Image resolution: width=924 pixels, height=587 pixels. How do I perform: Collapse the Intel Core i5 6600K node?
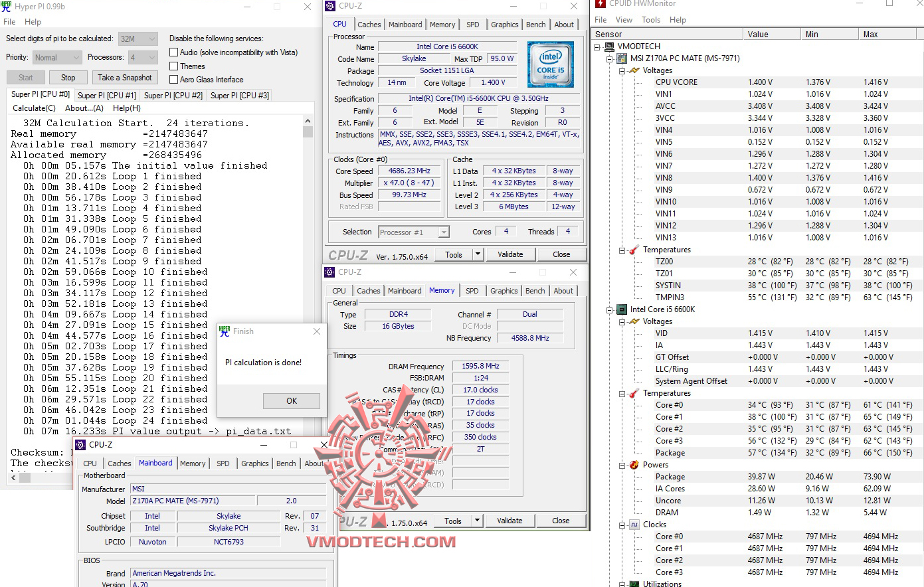coord(610,309)
